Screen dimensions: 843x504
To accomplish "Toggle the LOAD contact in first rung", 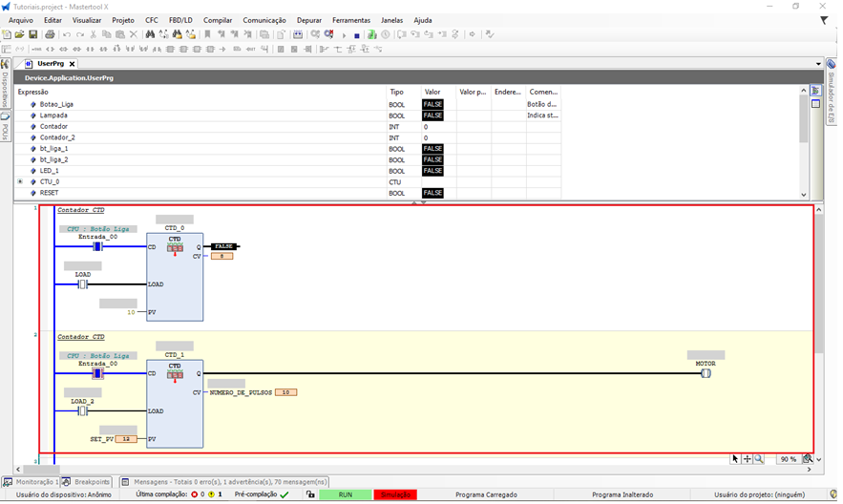I will 83,284.
